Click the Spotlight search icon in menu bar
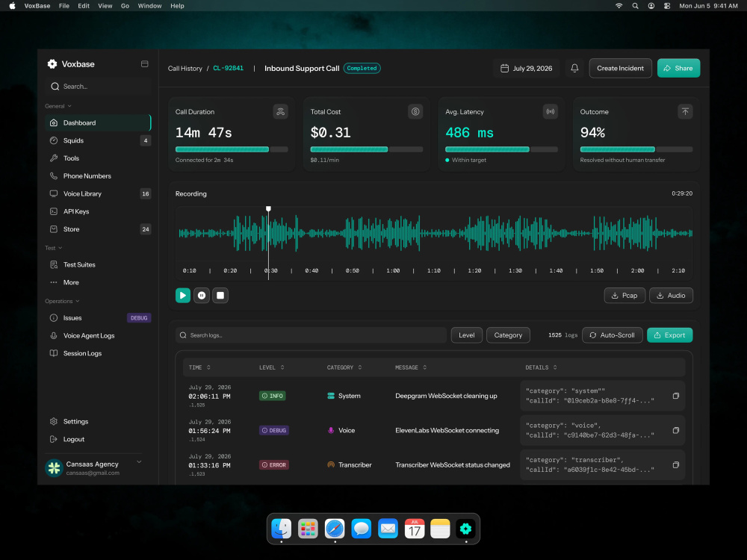This screenshot has height=560, width=747. coord(635,6)
